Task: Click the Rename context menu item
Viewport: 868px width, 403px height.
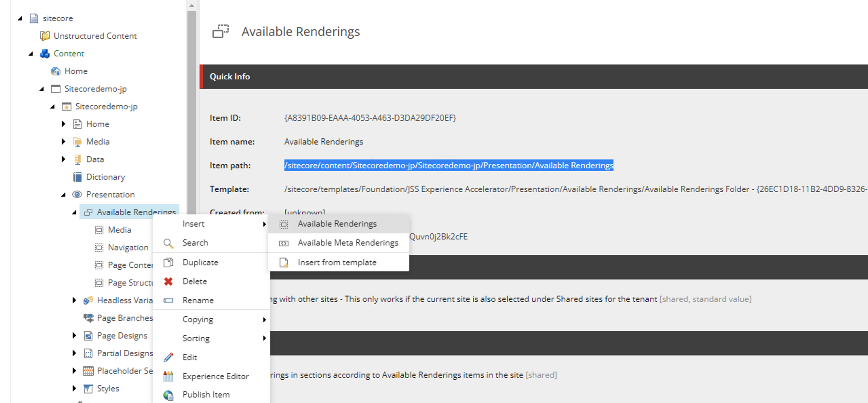Action: pyautogui.click(x=198, y=300)
